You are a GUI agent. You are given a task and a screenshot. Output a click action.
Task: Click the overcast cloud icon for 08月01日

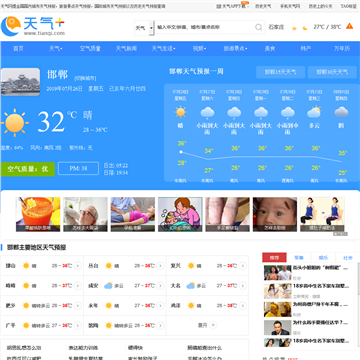point(341,112)
